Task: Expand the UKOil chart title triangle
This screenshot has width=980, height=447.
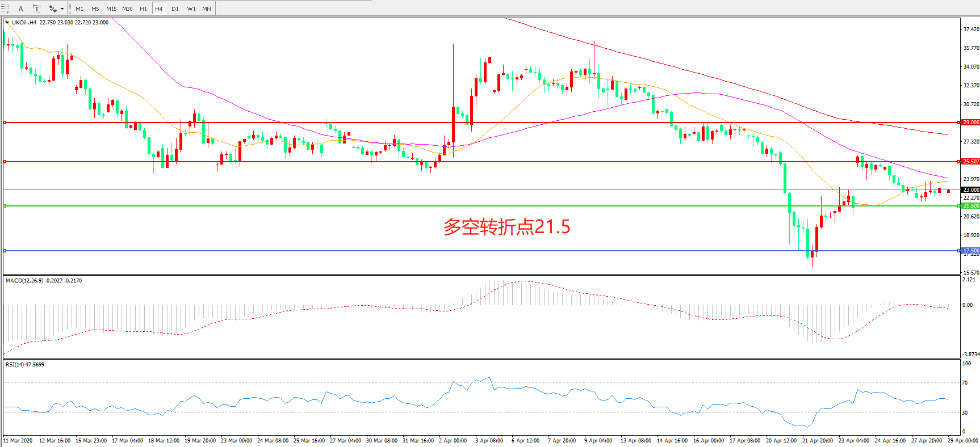Action: (7, 23)
